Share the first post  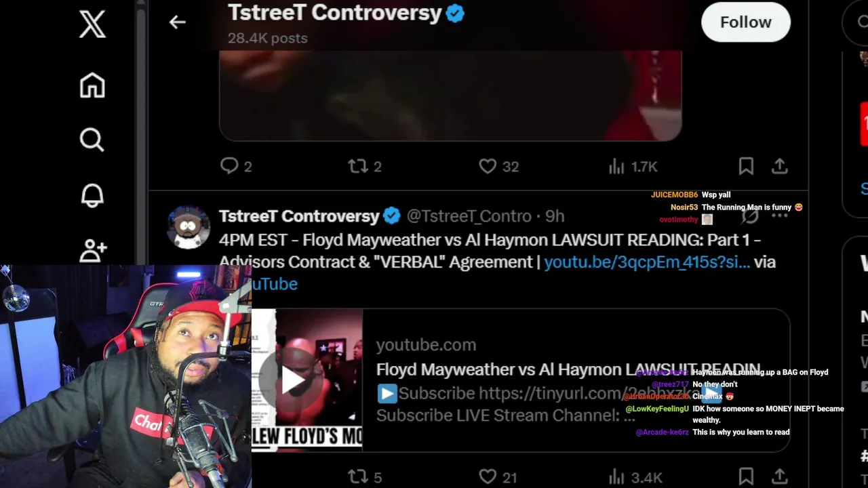[x=780, y=166]
